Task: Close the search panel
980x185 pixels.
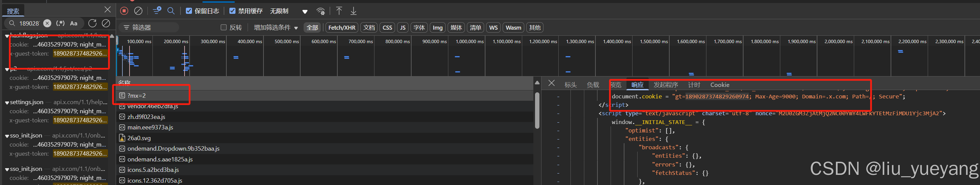Action: [108, 9]
